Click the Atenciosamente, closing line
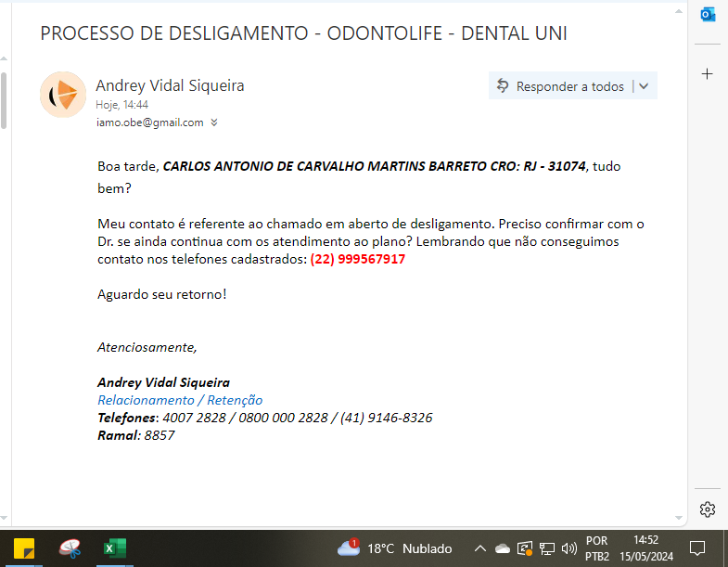728x567 pixels. coord(147,348)
